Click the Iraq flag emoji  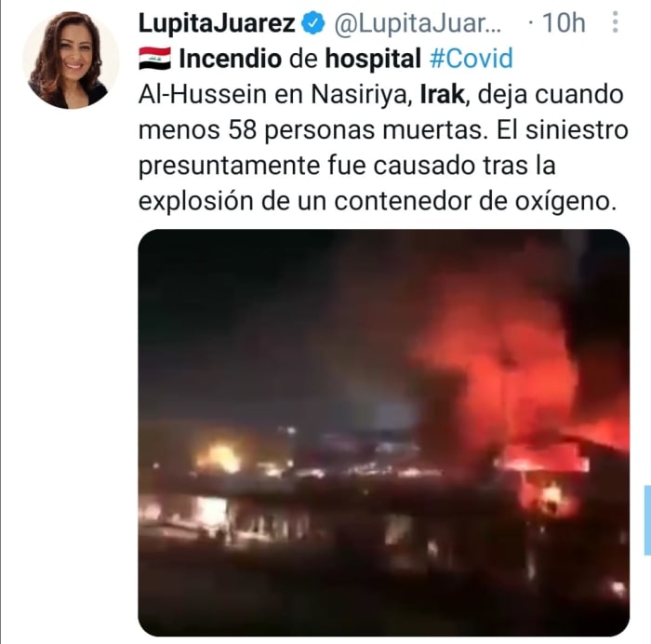tap(154, 59)
